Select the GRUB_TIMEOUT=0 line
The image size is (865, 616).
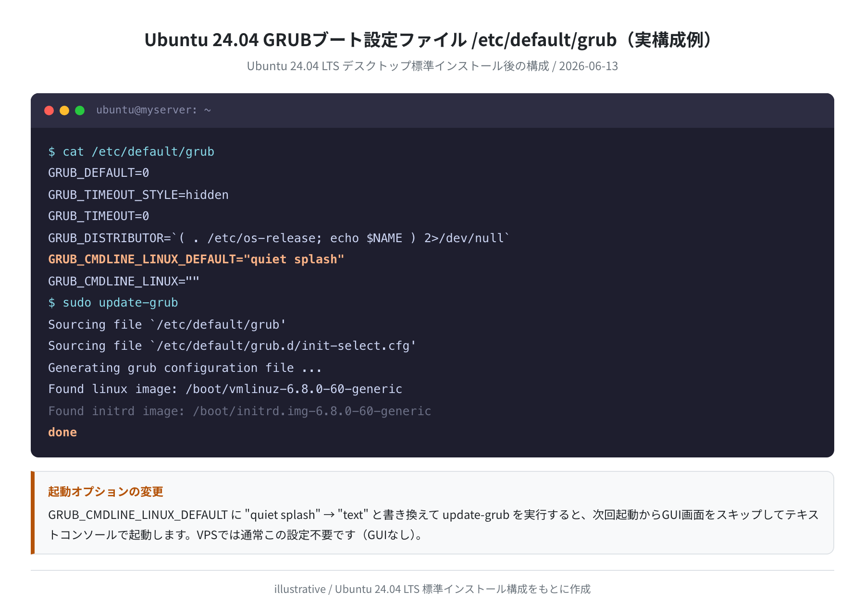tap(99, 216)
